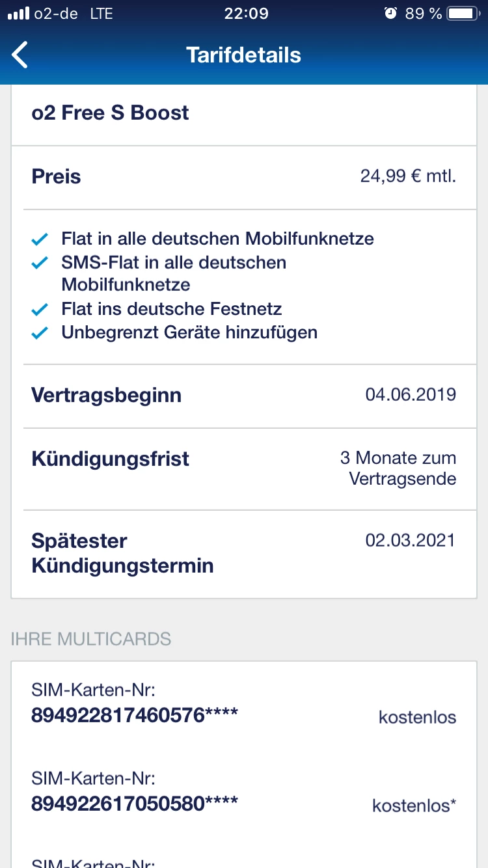Select the 24,99 € mtl. price value
Image resolution: width=488 pixels, height=868 pixels.
pos(408,176)
